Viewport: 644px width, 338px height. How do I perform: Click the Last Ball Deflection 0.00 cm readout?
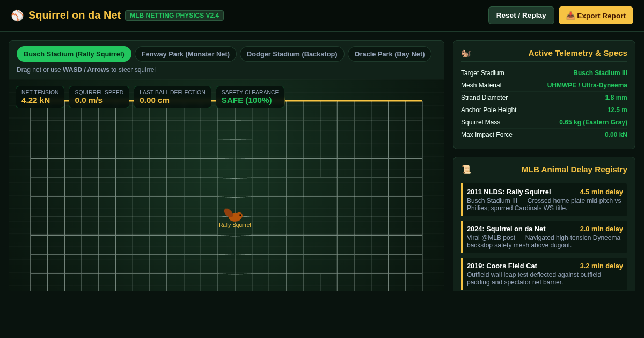tap(172, 97)
